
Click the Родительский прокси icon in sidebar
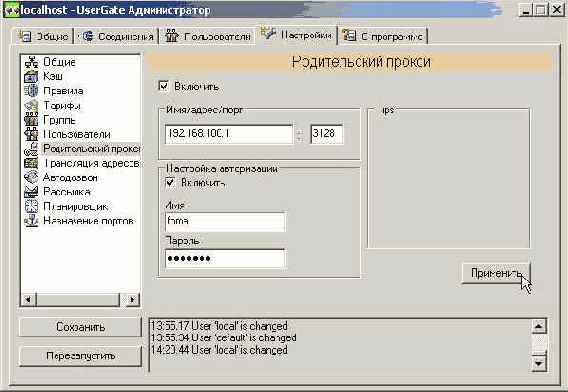pos(31,149)
